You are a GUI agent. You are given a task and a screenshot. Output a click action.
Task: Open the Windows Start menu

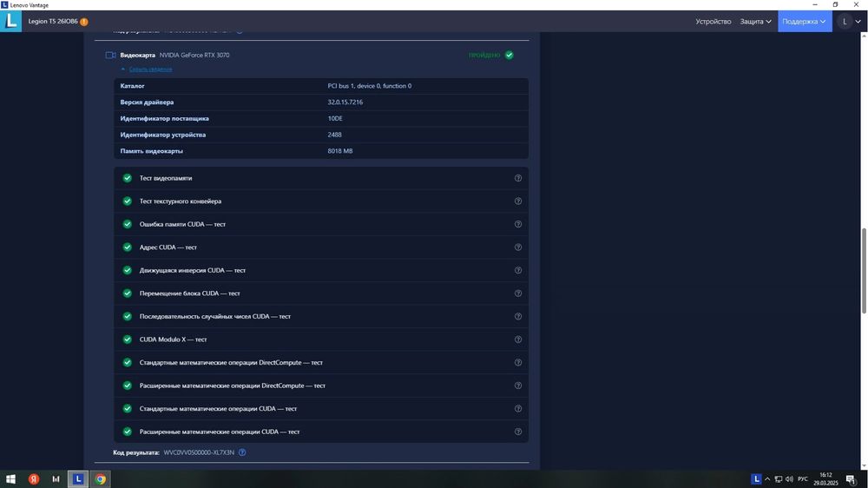[10, 479]
